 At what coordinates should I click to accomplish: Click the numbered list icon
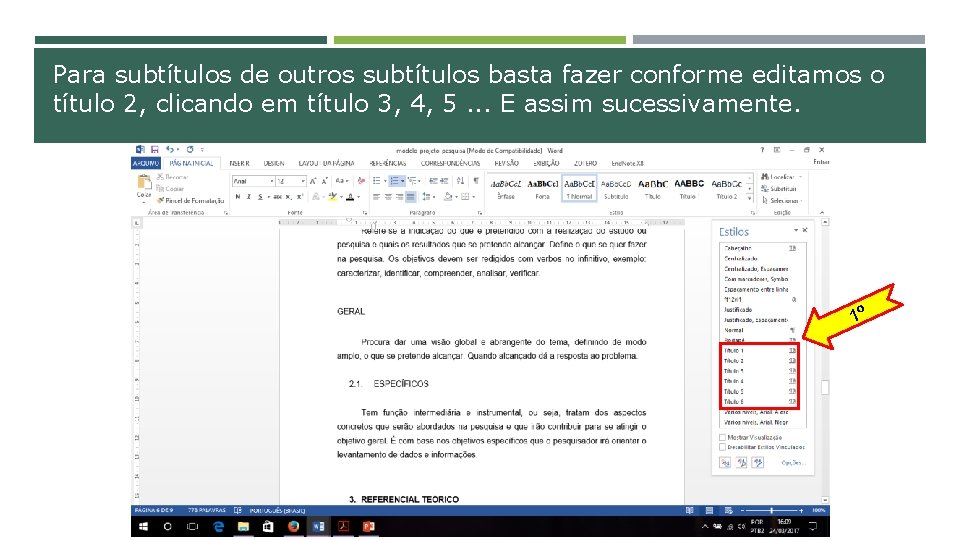tap(395, 181)
